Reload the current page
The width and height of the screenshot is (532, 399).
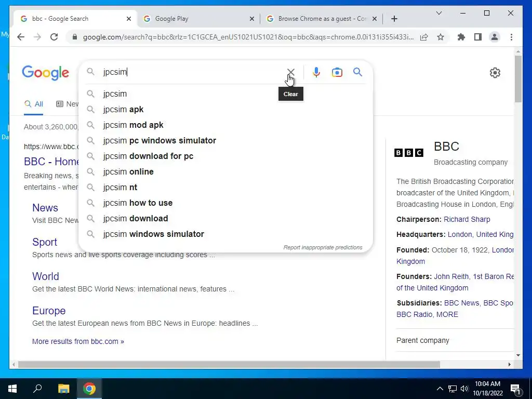click(x=54, y=37)
